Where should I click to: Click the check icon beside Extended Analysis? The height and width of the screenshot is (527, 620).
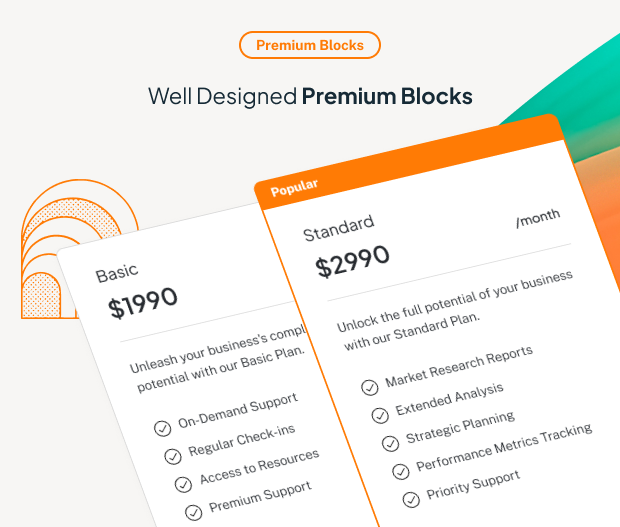click(379, 415)
